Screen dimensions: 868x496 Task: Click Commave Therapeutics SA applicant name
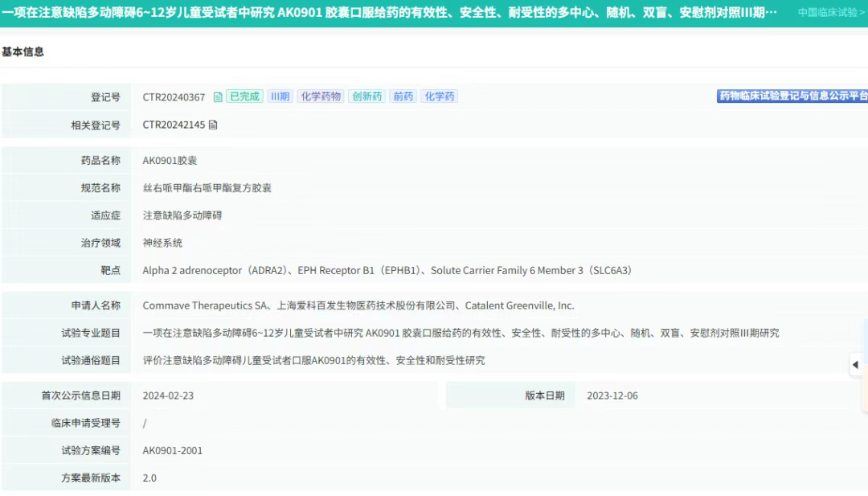(204, 305)
